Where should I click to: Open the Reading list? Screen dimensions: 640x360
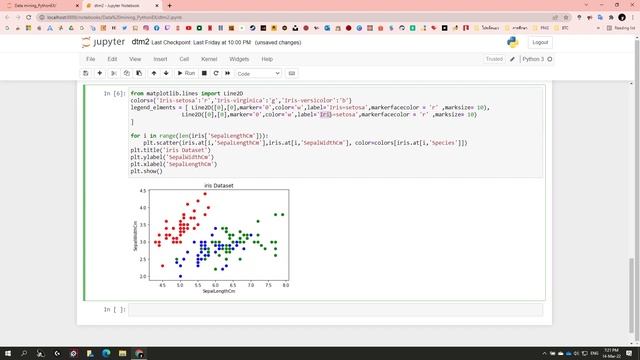coord(621,28)
